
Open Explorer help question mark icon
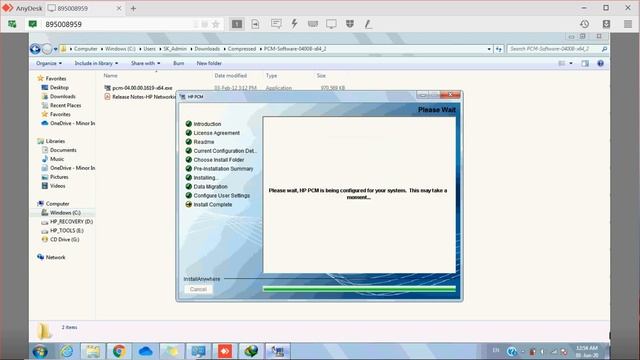pyautogui.click(x=600, y=63)
